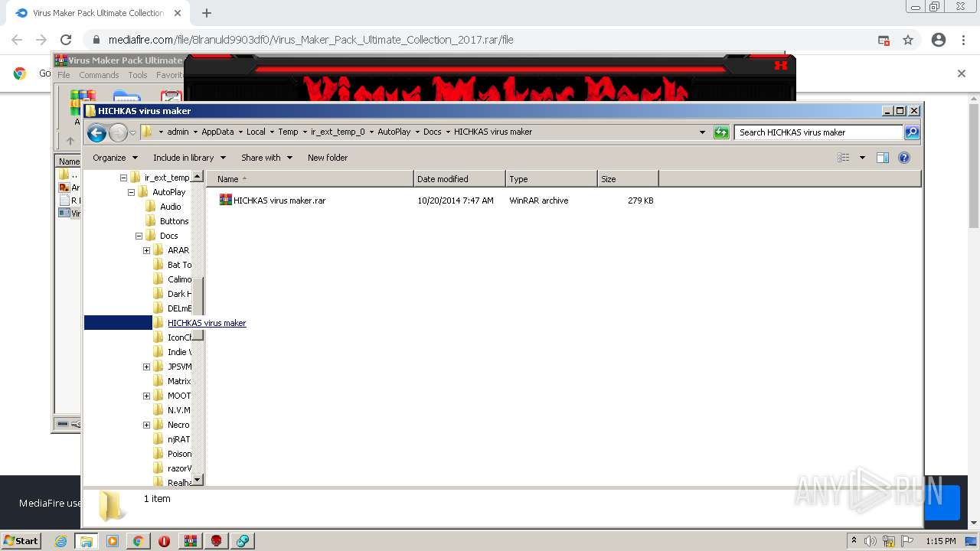Change your view using the view icon

click(844, 158)
